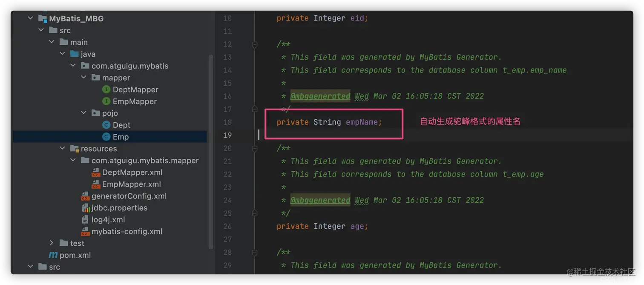
Task: Collapse the pojo package chevron
Action: tap(83, 113)
